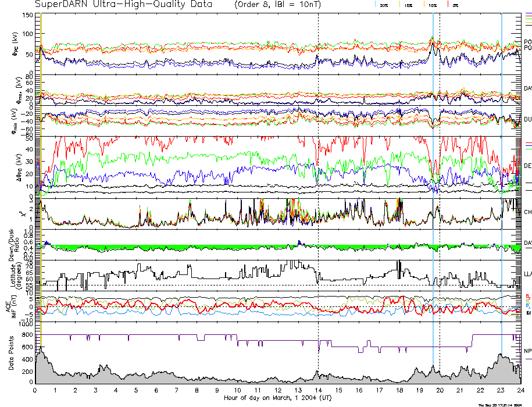Click the '600' tick on Data Points axis
The image size is (532, 407).
pyautogui.click(x=27, y=347)
